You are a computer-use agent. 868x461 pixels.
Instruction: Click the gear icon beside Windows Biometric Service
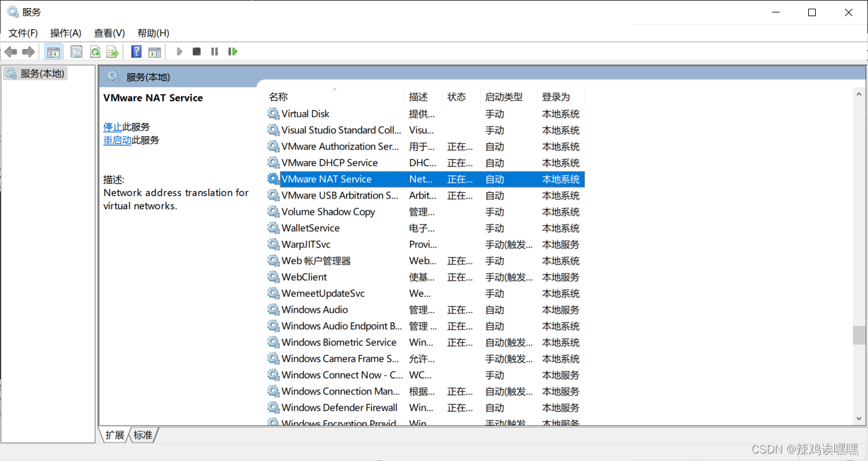(273, 342)
